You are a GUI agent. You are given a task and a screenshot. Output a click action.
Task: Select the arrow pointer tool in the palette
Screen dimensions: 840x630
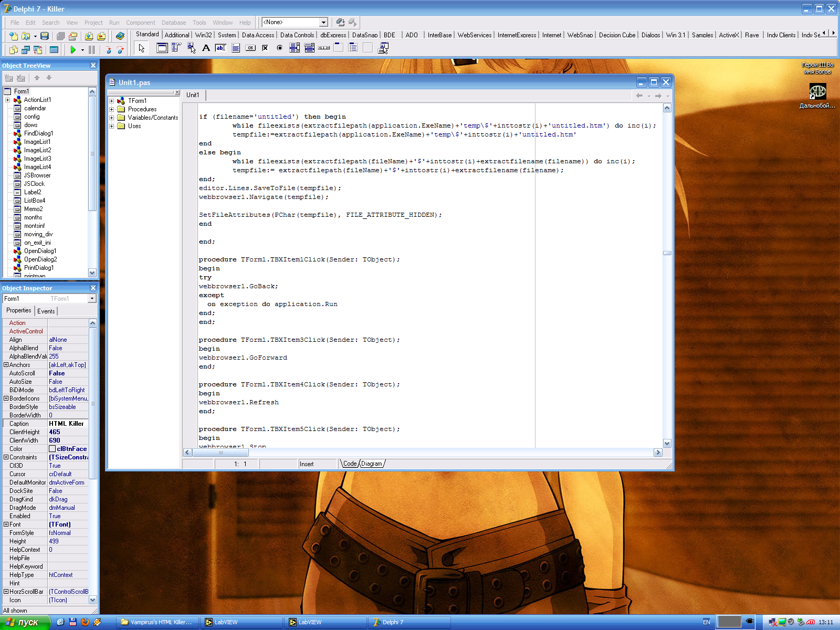(x=141, y=48)
